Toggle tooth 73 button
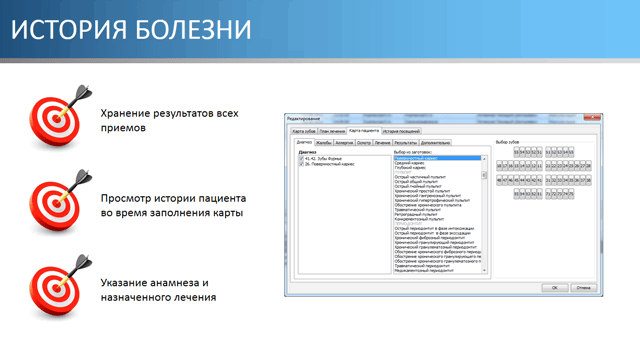The width and height of the screenshot is (640, 360). (560, 194)
